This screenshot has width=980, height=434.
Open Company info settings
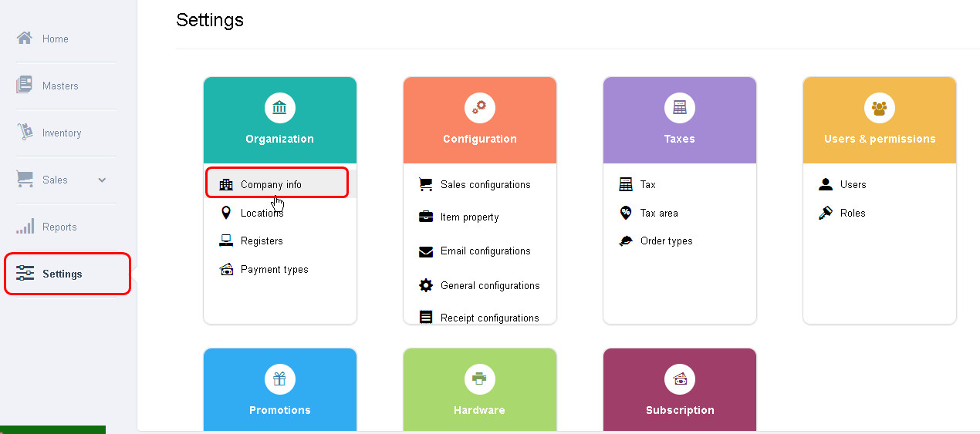click(x=271, y=184)
